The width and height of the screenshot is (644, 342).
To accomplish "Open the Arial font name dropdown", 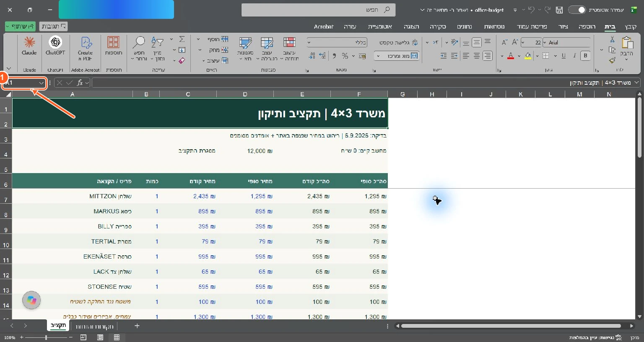I will [545, 42].
